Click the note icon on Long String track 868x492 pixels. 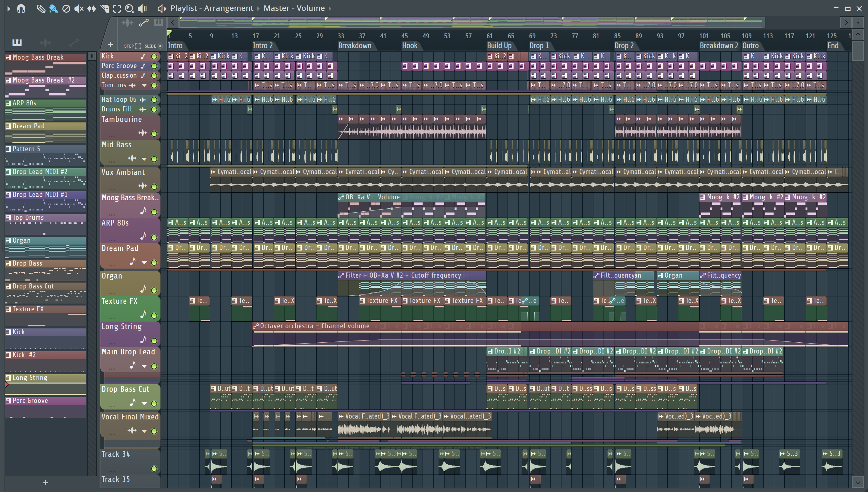tap(143, 340)
